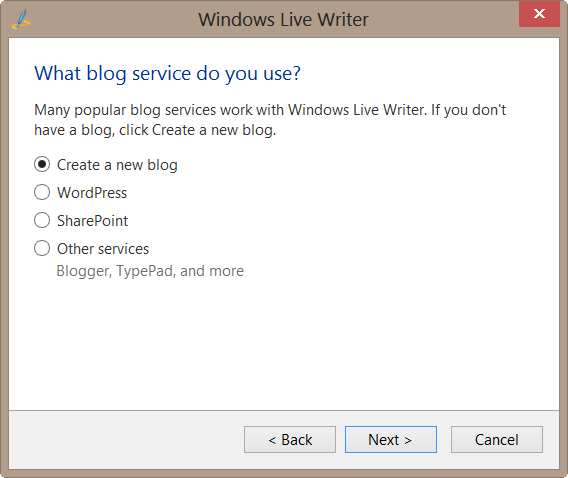
Task: Click the 'Windows Live Writer' title text
Action: click(283, 20)
